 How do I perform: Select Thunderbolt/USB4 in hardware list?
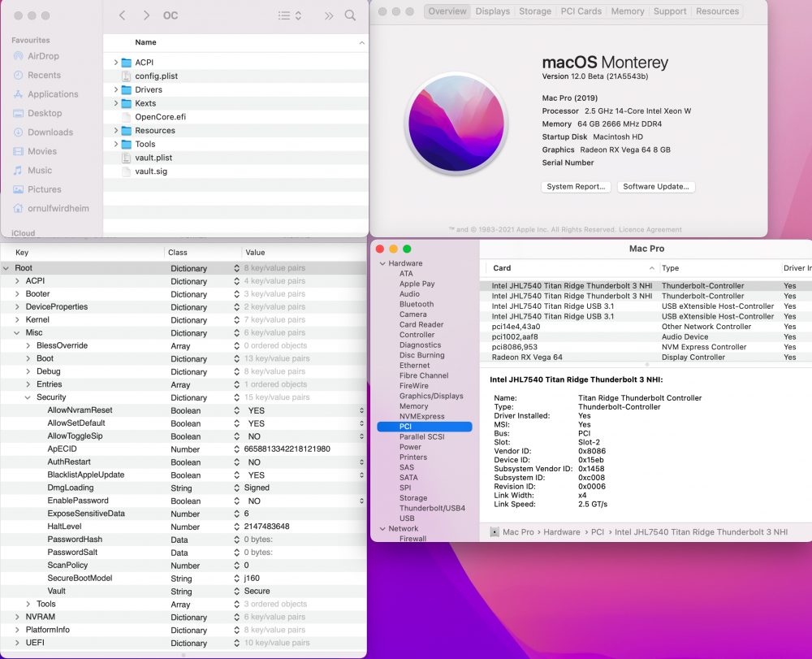point(432,508)
